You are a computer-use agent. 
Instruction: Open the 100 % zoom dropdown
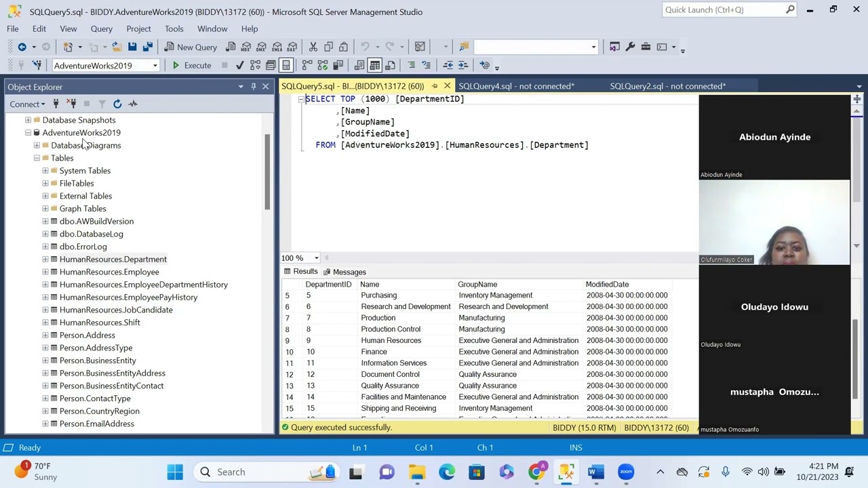[316, 258]
